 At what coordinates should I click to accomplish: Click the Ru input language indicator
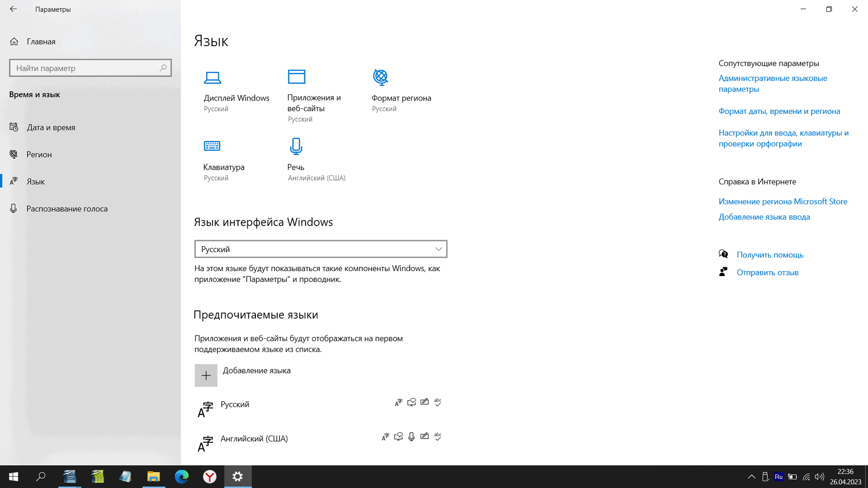pyautogui.click(x=778, y=477)
